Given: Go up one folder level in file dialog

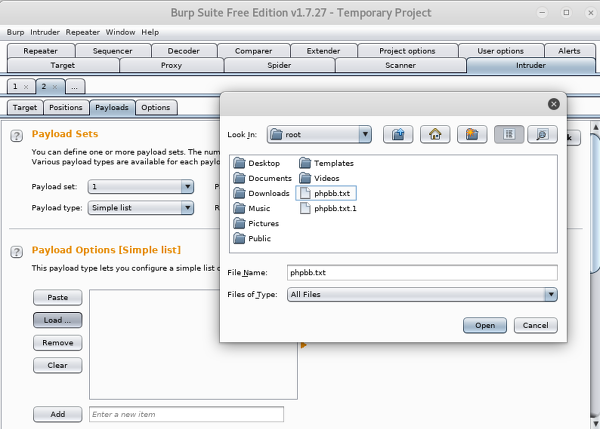Looking at the screenshot, I should tap(398, 134).
